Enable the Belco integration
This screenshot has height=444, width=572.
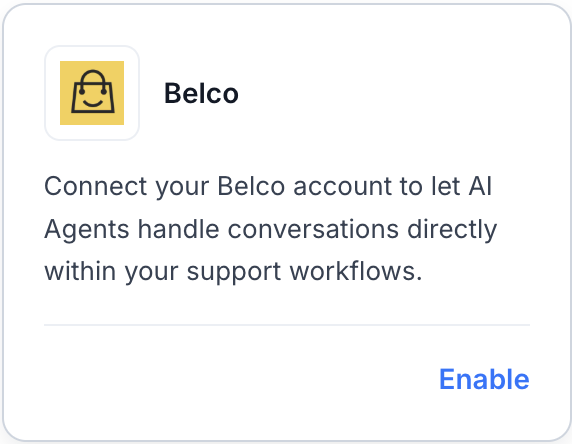484,379
